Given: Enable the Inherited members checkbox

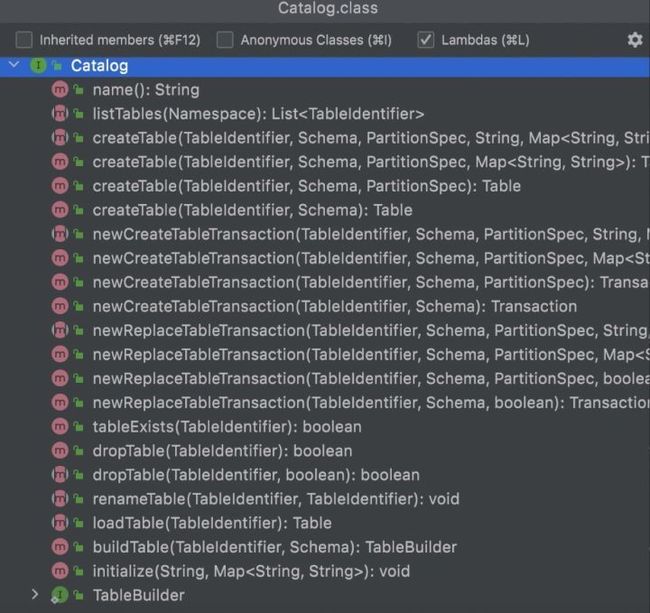Looking at the screenshot, I should pos(24,40).
